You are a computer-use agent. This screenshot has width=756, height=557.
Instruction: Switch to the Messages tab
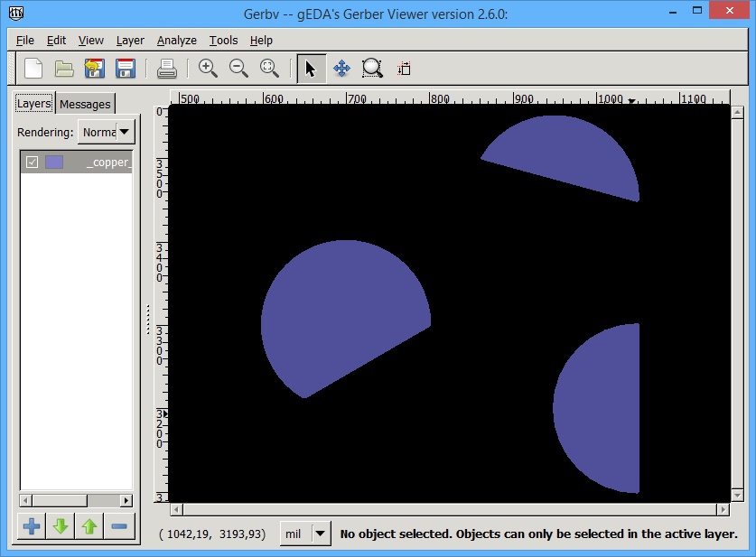85,104
